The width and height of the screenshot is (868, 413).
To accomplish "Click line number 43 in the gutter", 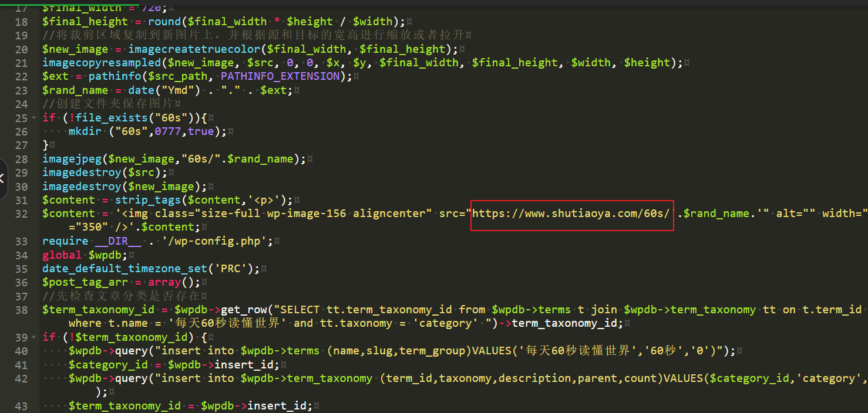I will tap(21, 406).
